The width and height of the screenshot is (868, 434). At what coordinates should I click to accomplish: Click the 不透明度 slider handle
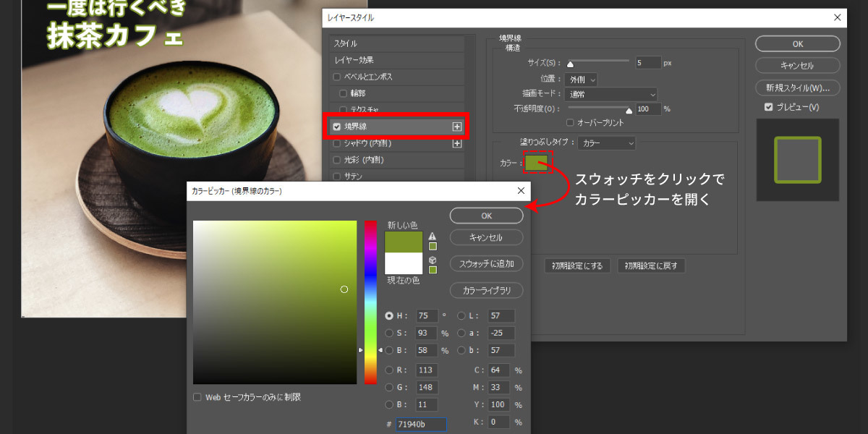click(629, 110)
